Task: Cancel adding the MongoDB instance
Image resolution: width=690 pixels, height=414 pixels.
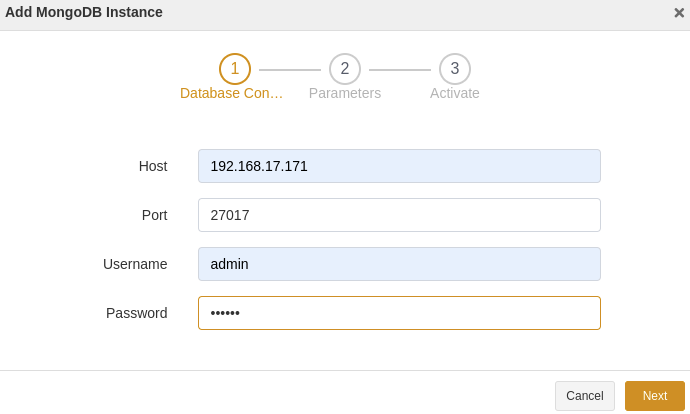Action: click(x=585, y=396)
